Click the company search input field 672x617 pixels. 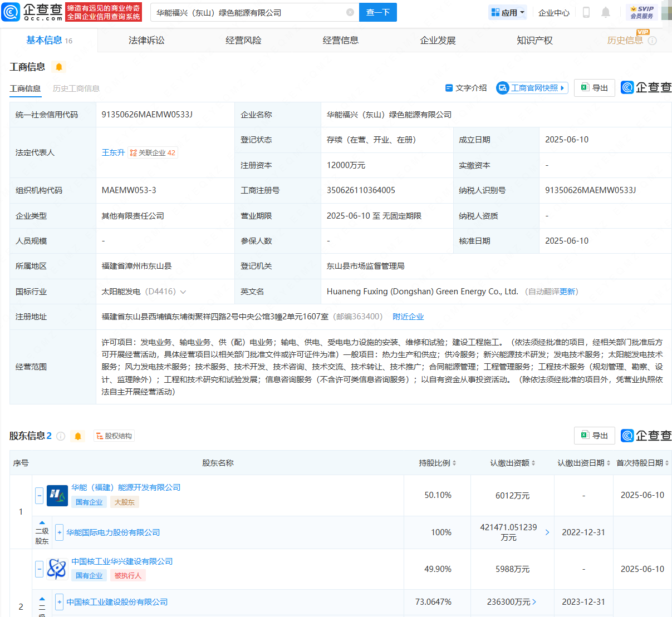[x=248, y=12]
